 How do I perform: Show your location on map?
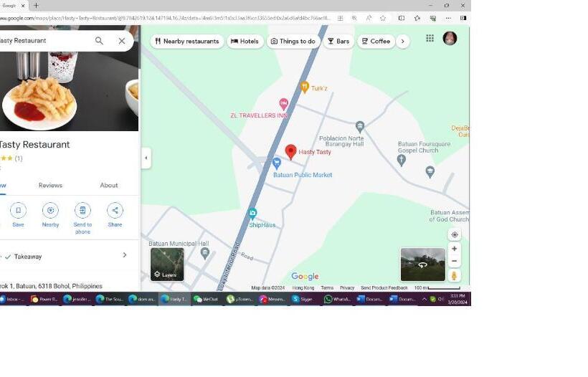(x=454, y=234)
